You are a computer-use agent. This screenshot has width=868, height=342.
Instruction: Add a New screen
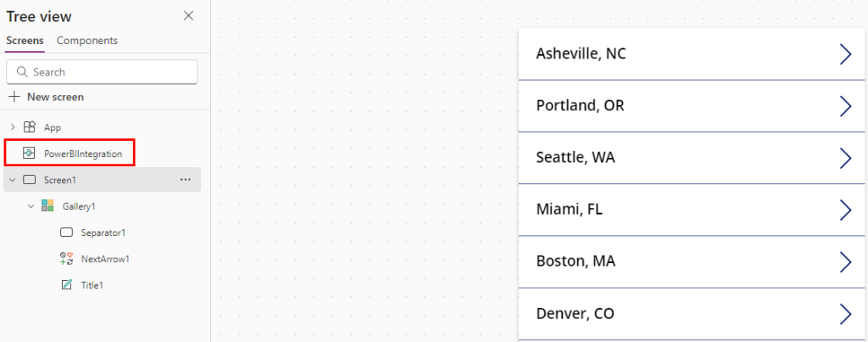pyautogui.click(x=47, y=97)
